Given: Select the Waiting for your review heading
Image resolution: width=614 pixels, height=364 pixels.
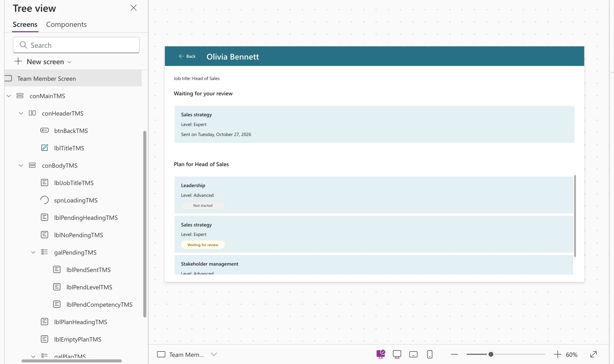Looking at the screenshot, I should pyautogui.click(x=203, y=93).
